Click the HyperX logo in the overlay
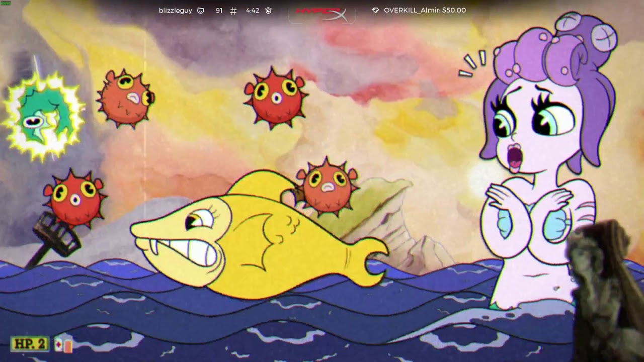Viewport: 644px width, 362px height. [x=321, y=14]
